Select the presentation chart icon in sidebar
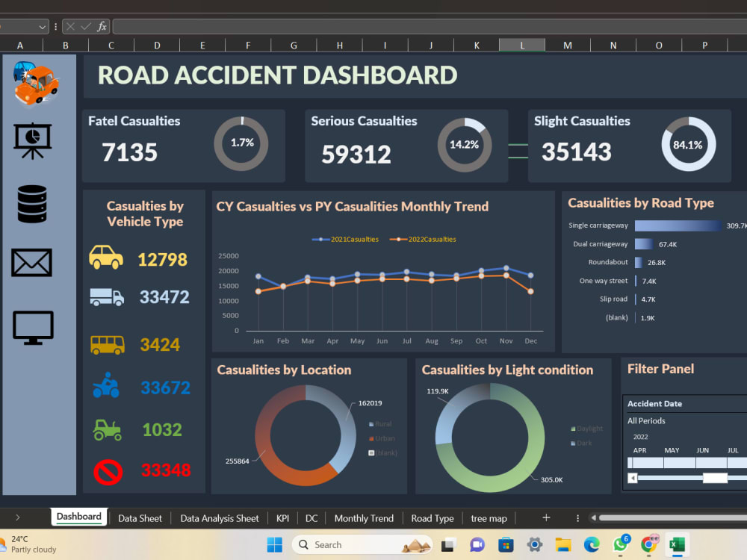This screenshot has width=747, height=560. point(31,142)
